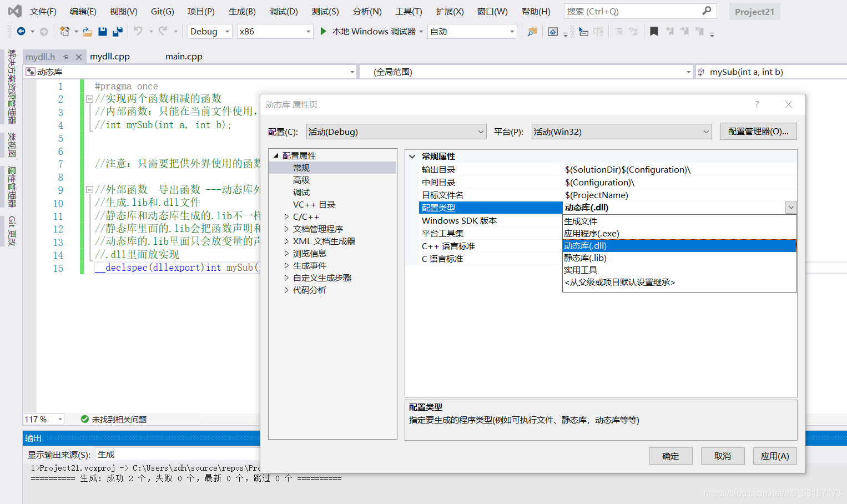Click the 应用(A) button

775,456
